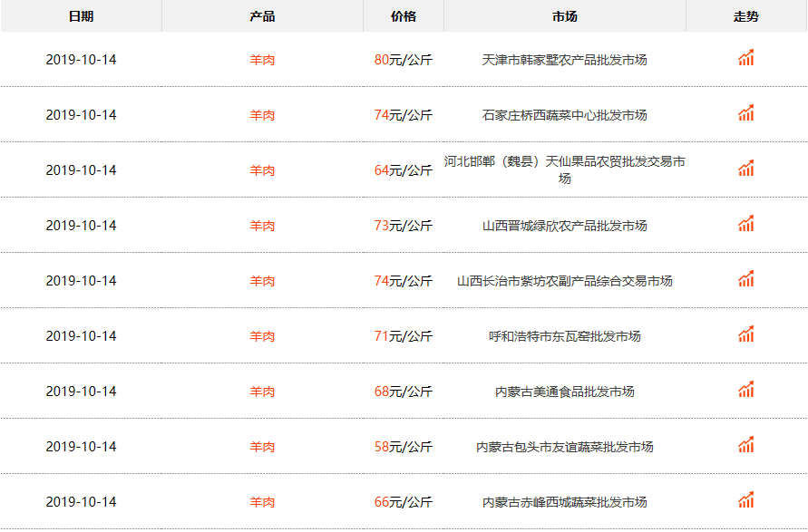Open 羊肉 product link in 石家庄桥西 row

click(262, 115)
